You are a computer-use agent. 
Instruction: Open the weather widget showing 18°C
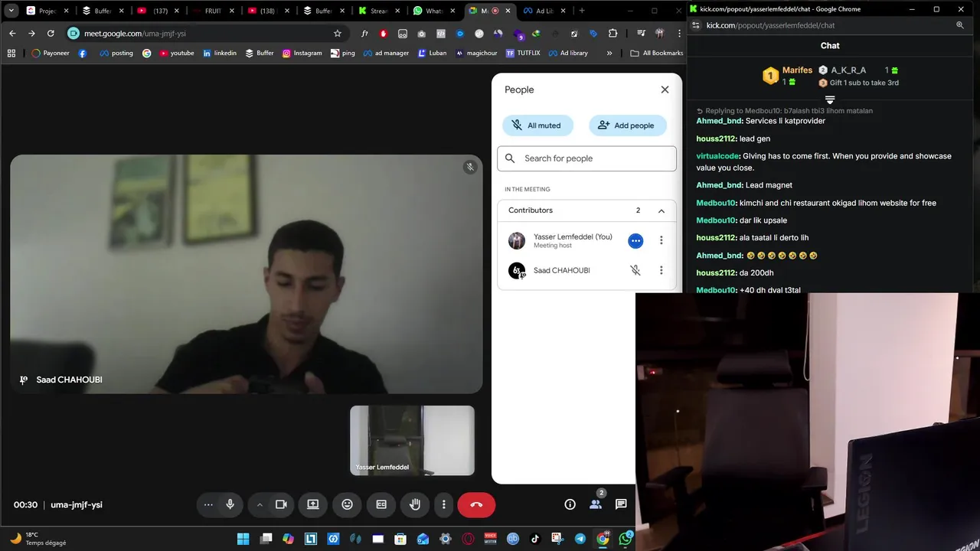tap(38, 539)
